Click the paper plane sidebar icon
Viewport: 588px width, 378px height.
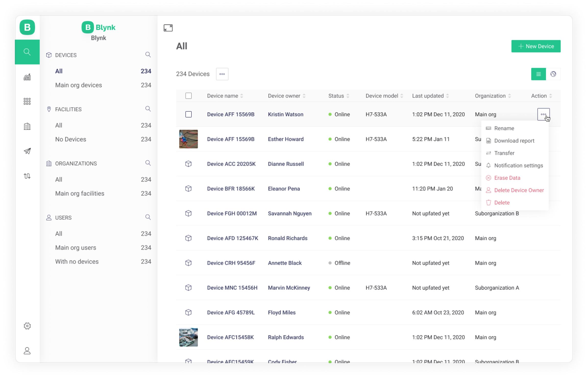pos(27,151)
